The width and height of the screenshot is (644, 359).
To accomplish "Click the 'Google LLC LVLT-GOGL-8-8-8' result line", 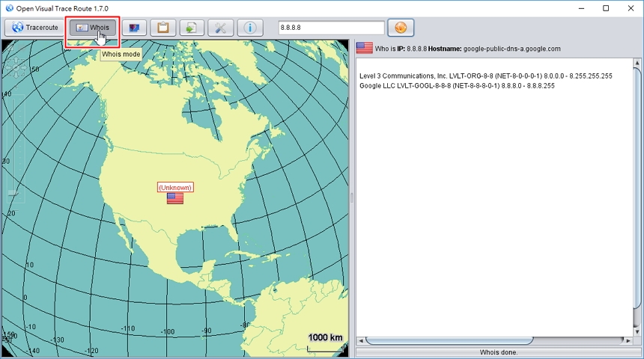I will pos(457,86).
